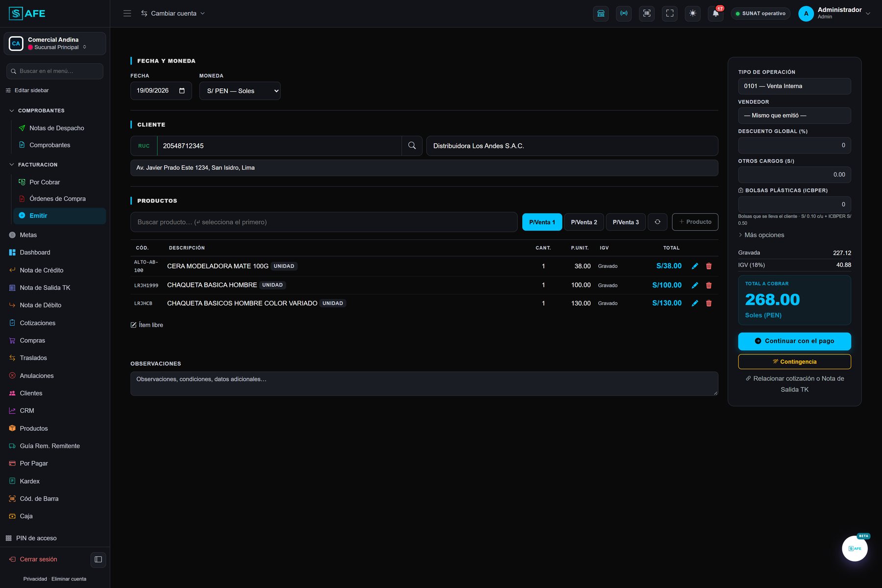Screen dimensions: 882x588
Task: Open Notas de Despacho in sidebar
Action: (x=57, y=128)
